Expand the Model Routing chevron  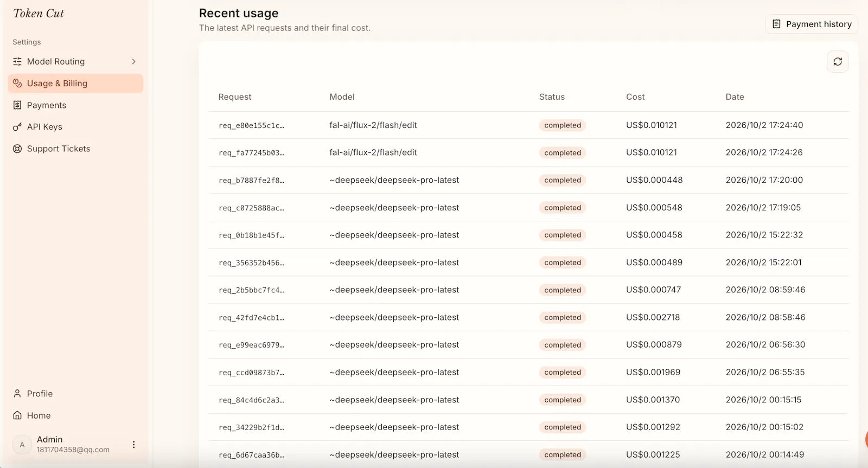tap(133, 62)
